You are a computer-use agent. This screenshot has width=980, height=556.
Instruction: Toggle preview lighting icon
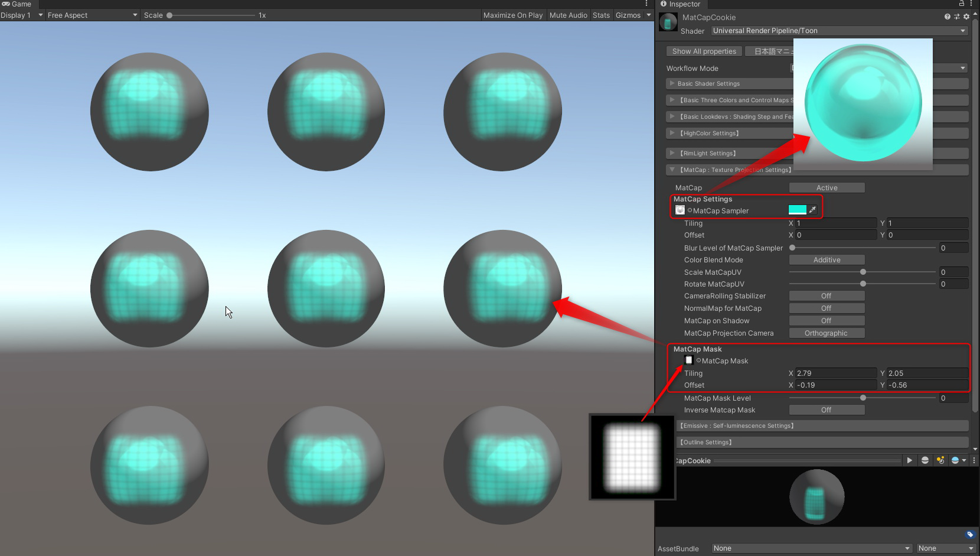pyautogui.click(x=940, y=460)
